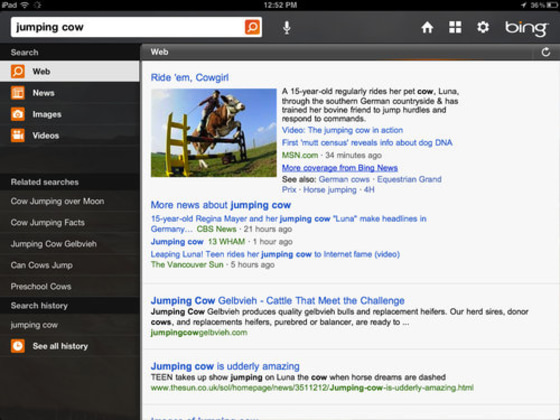
Task: Open the settings gear icon
Action: pyautogui.click(x=483, y=27)
